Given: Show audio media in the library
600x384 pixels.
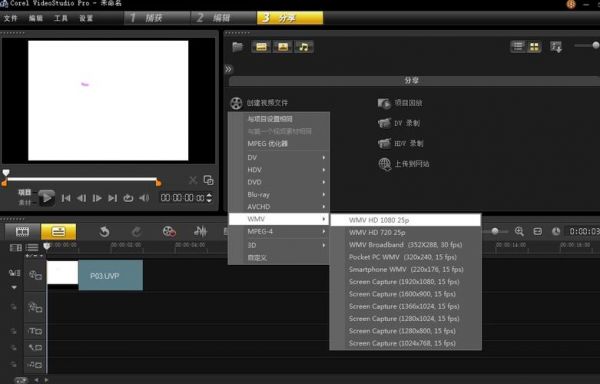Looking at the screenshot, I should 304,47.
